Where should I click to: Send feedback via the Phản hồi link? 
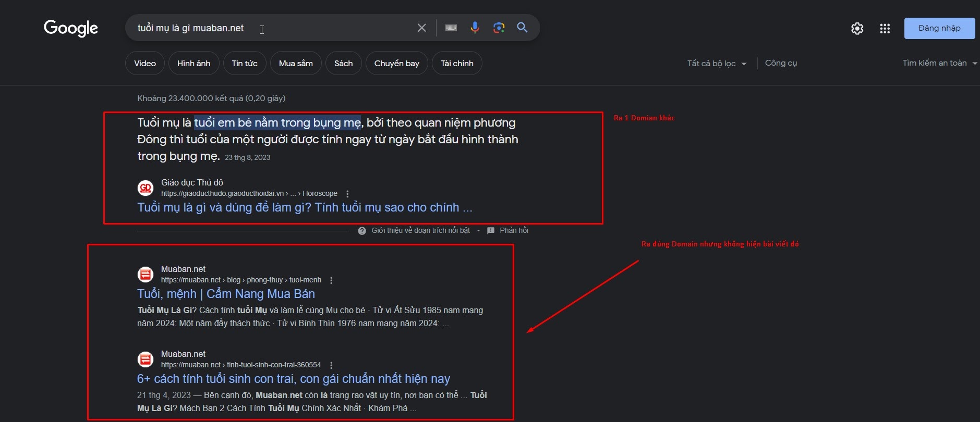pyautogui.click(x=514, y=230)
